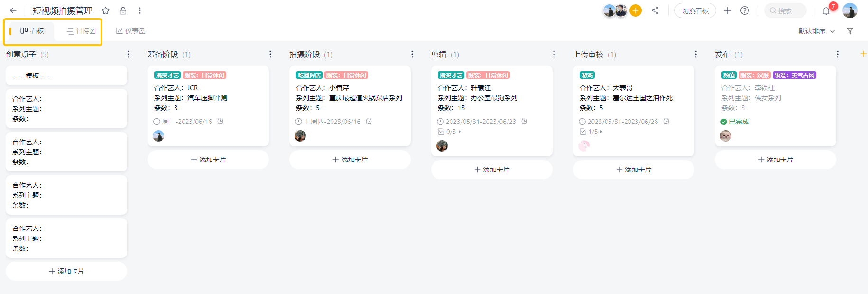Viewport: 868px width, 294px height.
Task: Expand the 默认排序 sort dropdown
Action: tap(816, 31)
